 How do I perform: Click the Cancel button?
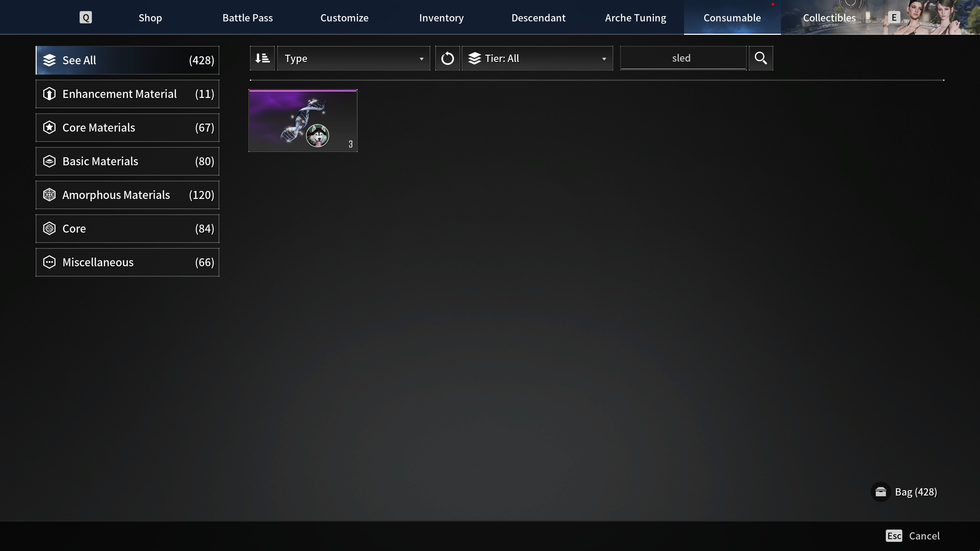[924, 536]
